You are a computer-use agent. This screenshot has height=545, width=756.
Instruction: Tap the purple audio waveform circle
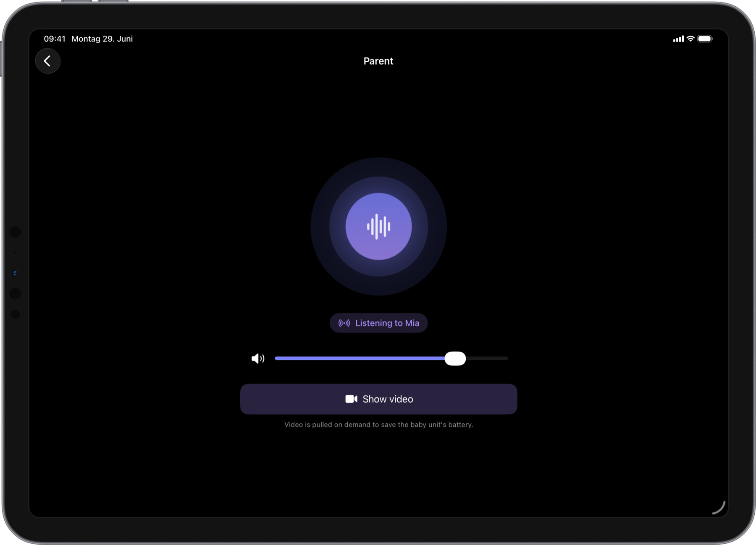[378, 226]
